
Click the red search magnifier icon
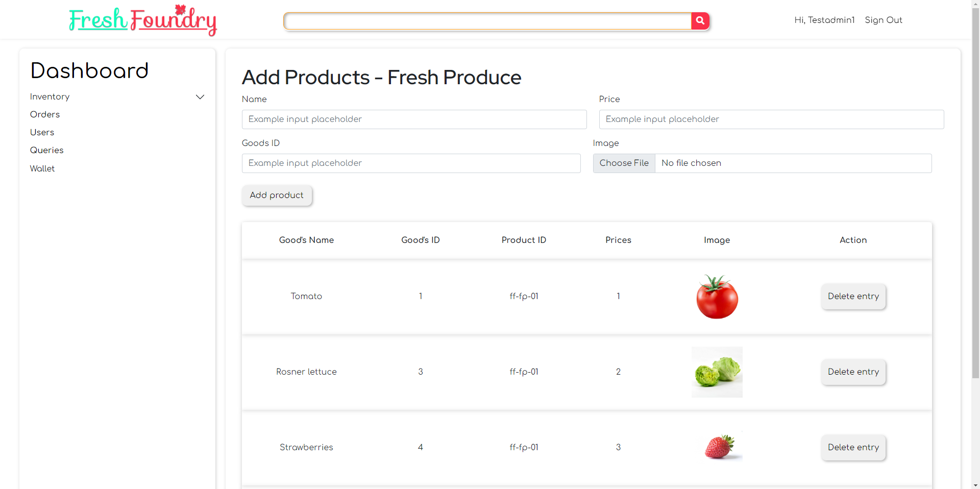pyautogui.click(x=700, y=21)
